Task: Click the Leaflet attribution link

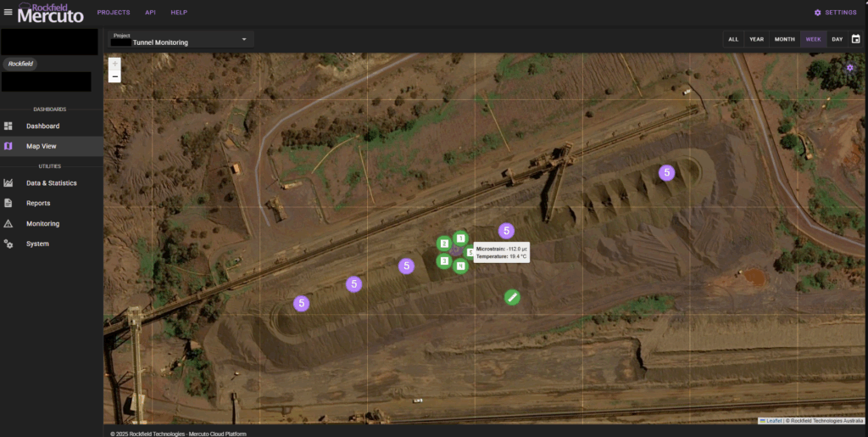Action: [774, 420]
